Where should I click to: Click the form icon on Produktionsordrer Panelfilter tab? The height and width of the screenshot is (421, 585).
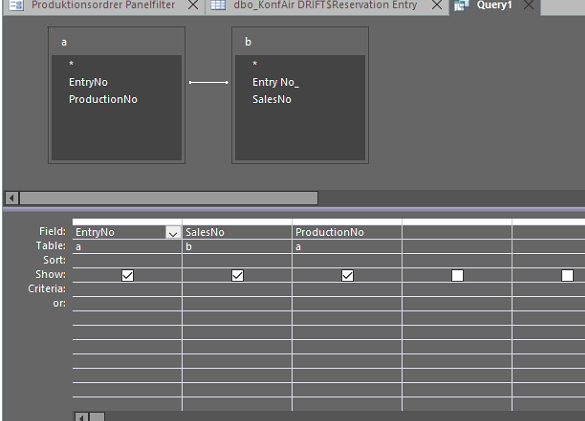pos(16,5)
